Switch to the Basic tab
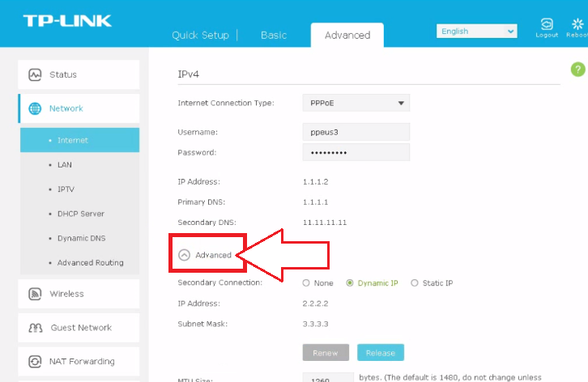This screenshot has width=588, height=382. 274,36
